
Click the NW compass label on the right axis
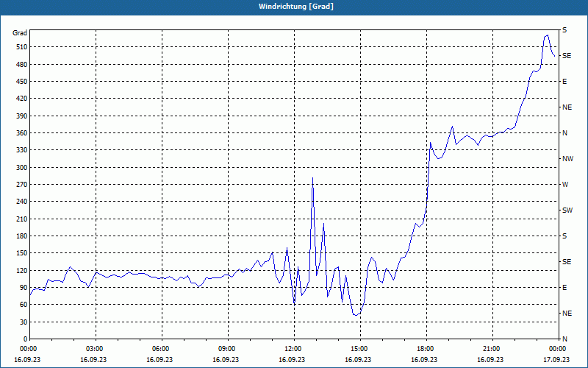tap(567, 159)
